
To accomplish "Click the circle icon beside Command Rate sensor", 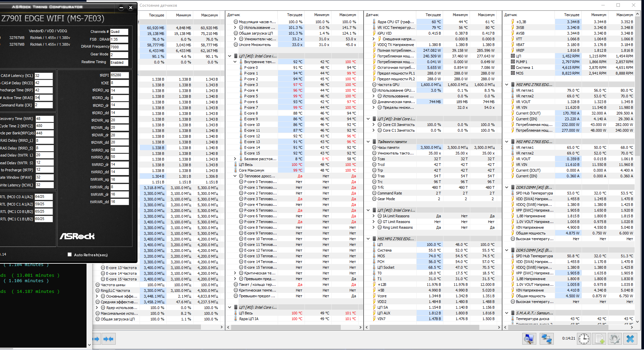I will click(374, 193).
